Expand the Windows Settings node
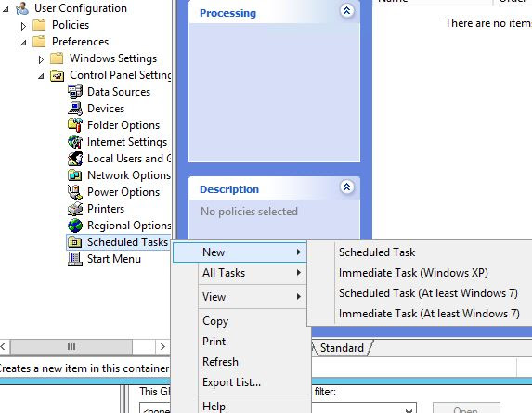The image size is (532, 413). pos(41,59)
